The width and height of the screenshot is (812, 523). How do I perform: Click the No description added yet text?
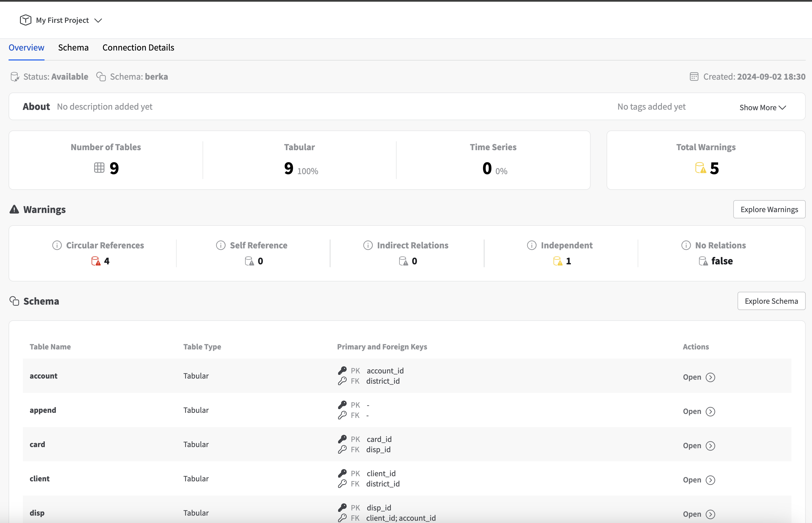tap(104, 107)
